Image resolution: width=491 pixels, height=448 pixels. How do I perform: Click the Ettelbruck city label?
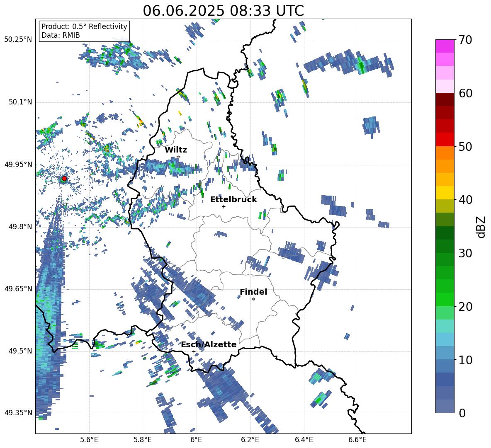[233, 200]
